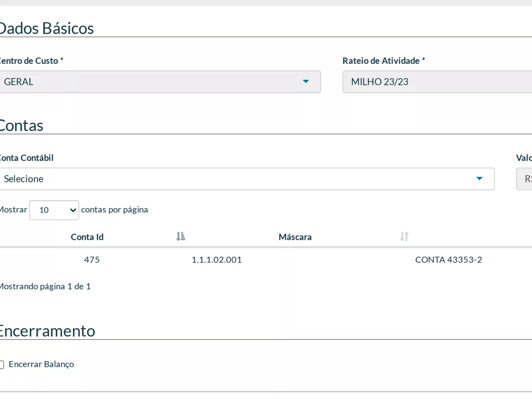Sort table by Máscara column icon
The width and height of the screenshot is (532, 399).
click(404, 237)
